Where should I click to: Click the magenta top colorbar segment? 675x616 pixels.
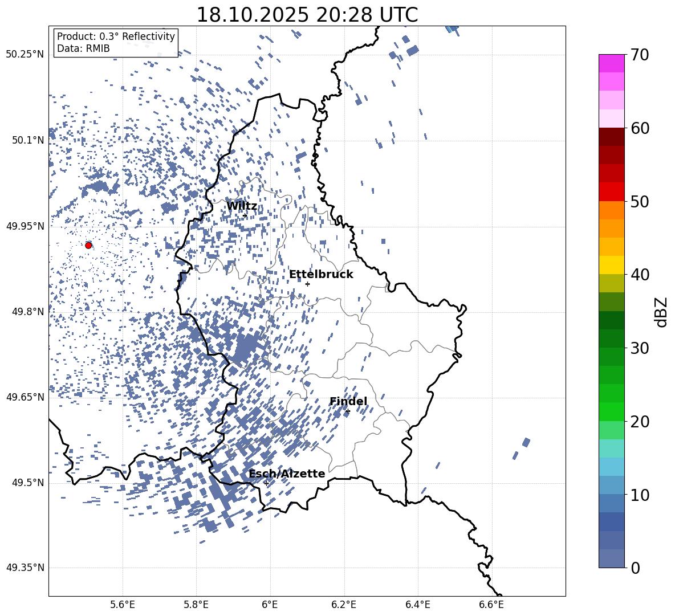(611, 63)
